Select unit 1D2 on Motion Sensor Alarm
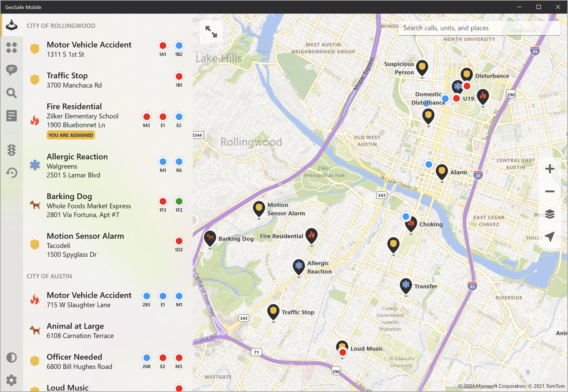The width and height of the screenshot is (568, 392). pos(179,241)
